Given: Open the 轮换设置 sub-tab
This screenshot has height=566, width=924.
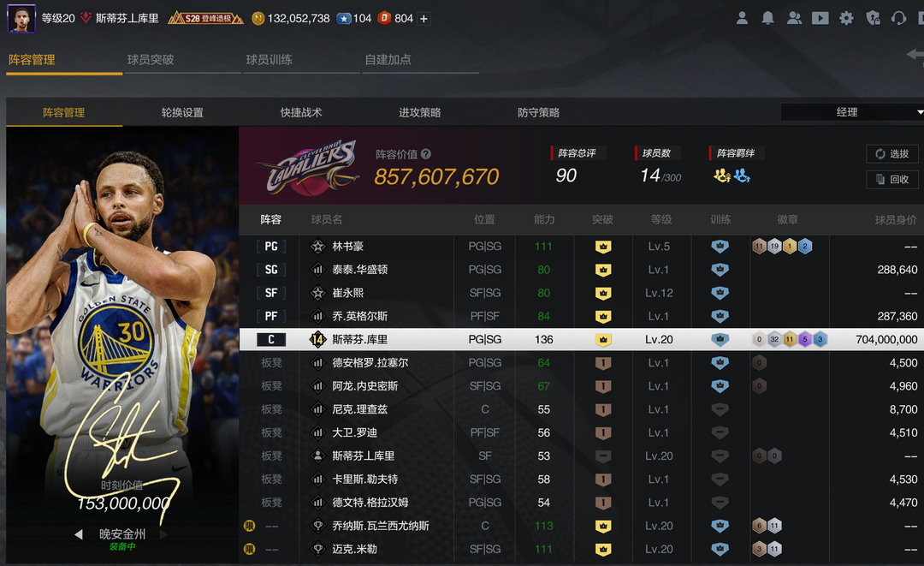Looking at the screenshot, I should coord(182,113).
